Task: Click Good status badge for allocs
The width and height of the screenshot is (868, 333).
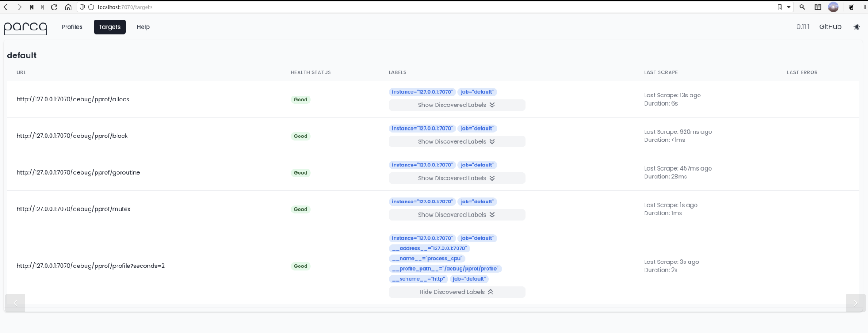Action: tap(300, 100)
